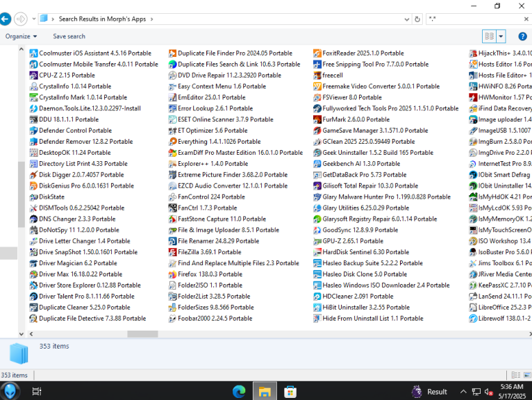Screen dimensions: 532x400
Task: Expand the address bar history dropdown
Action: (407, 19)
